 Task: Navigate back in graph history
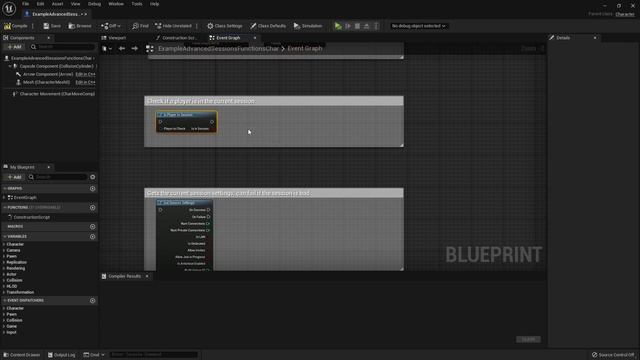coord(122,49)
